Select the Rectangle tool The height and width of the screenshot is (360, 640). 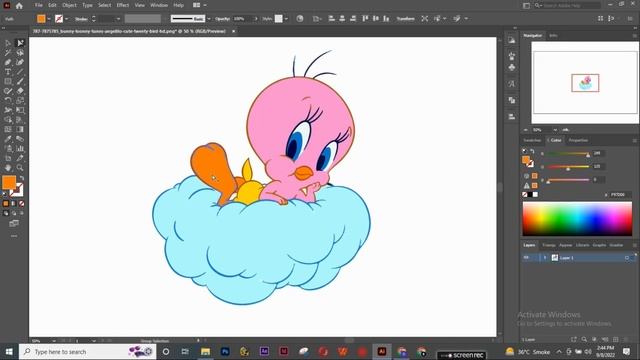coord(8,81)
